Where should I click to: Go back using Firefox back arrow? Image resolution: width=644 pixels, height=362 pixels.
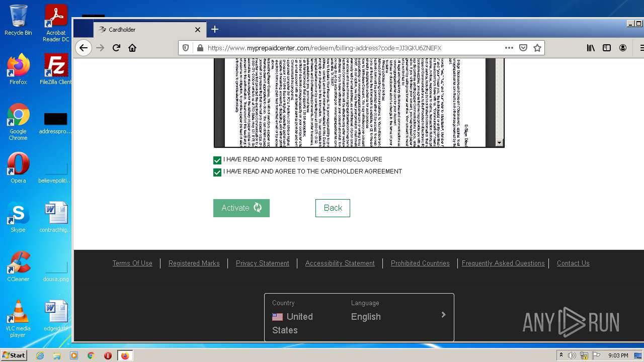[x=84, y=48]
